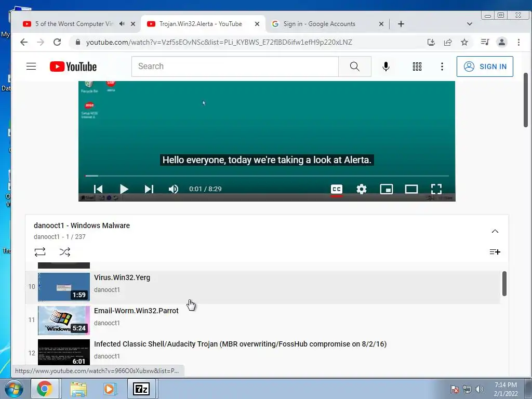Viewport: 532px width, 399px height.
Task: Open Windows Media Player taskbar icon
Action: pos(109,389)
